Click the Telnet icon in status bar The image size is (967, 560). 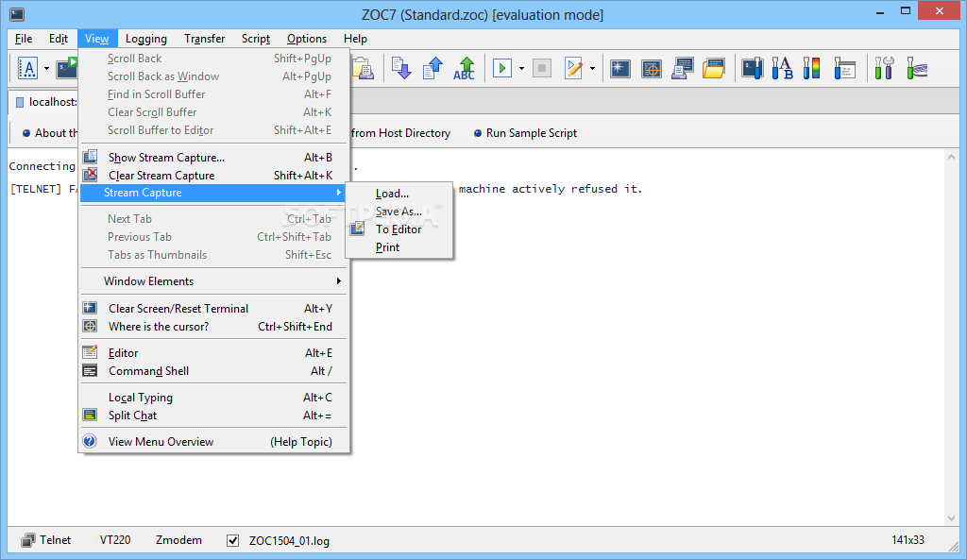[27, 540]
